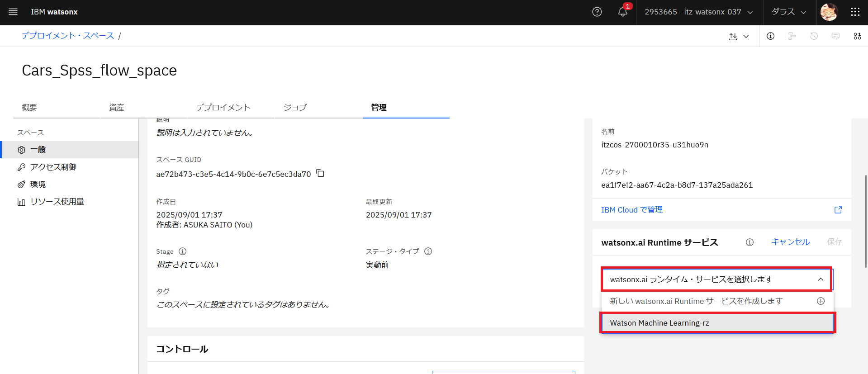
Task: Click the info icon next to ステージ・タイプ
Action: pyautogui.click(x=428, y=251)
